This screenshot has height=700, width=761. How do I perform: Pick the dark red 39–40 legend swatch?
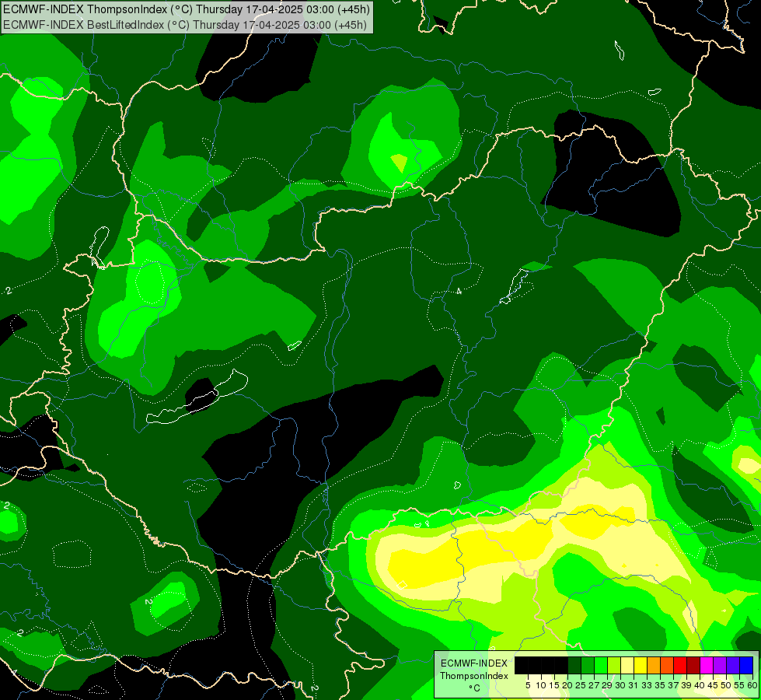[693, 666]
